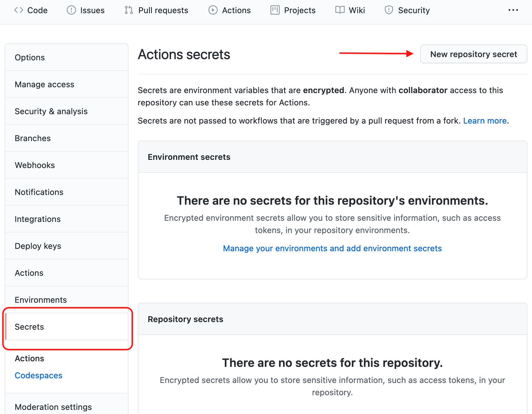Image resolution: width=532 pixels, height=414 pixels.
Task: Go to Manage access settings
Action: [44, 84]
